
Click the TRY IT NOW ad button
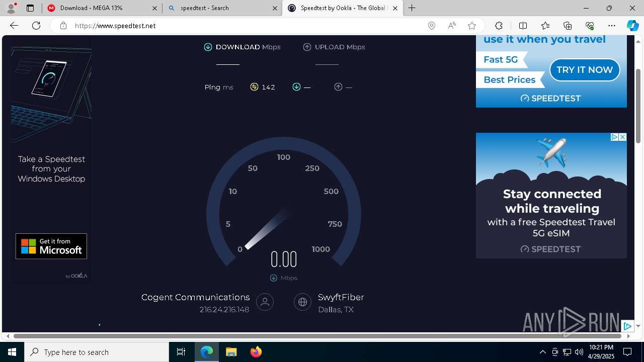[585, 70]
